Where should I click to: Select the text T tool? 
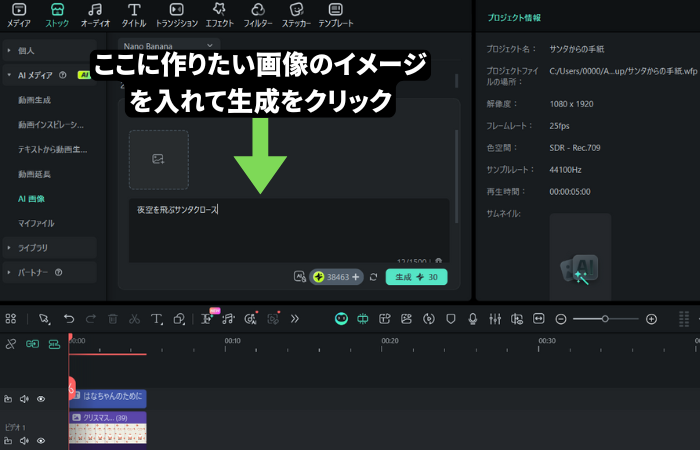tap(157, 319)
